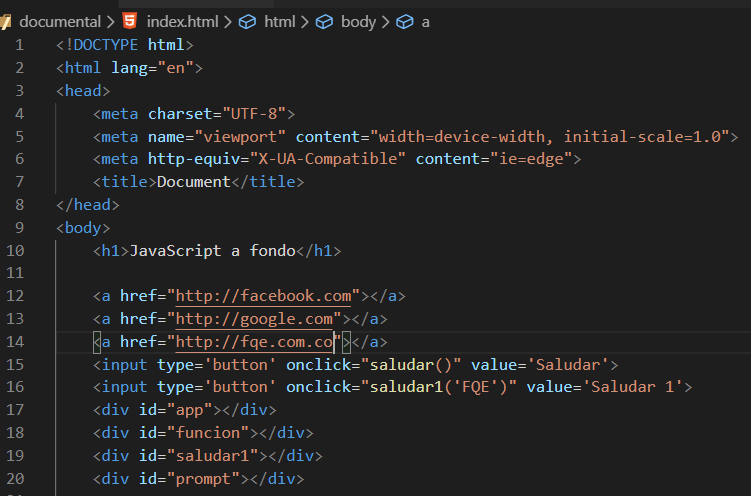
Task: Click the http://facebook.com link in code
Action: pyautogui.click(x=263, y=296)
